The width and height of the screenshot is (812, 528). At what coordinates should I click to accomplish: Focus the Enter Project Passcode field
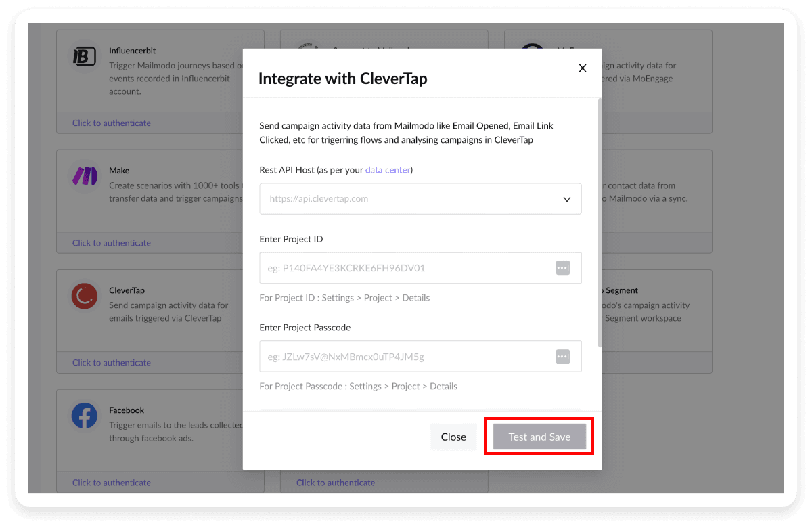420,356
